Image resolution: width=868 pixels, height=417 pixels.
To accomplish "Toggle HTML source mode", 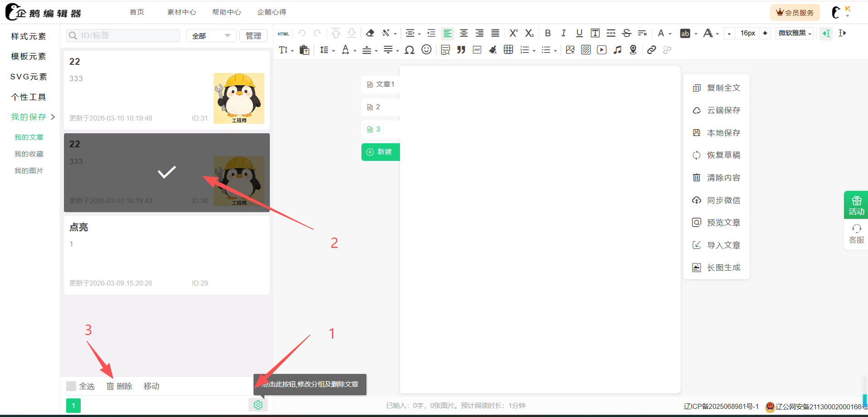I will [x=283, y=34].
